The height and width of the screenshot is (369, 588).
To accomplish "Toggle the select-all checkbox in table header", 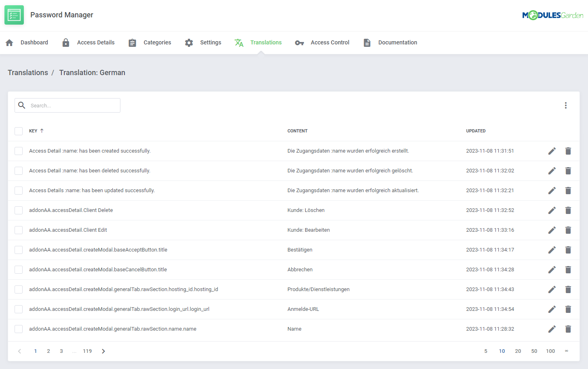I will coord(19,131).
